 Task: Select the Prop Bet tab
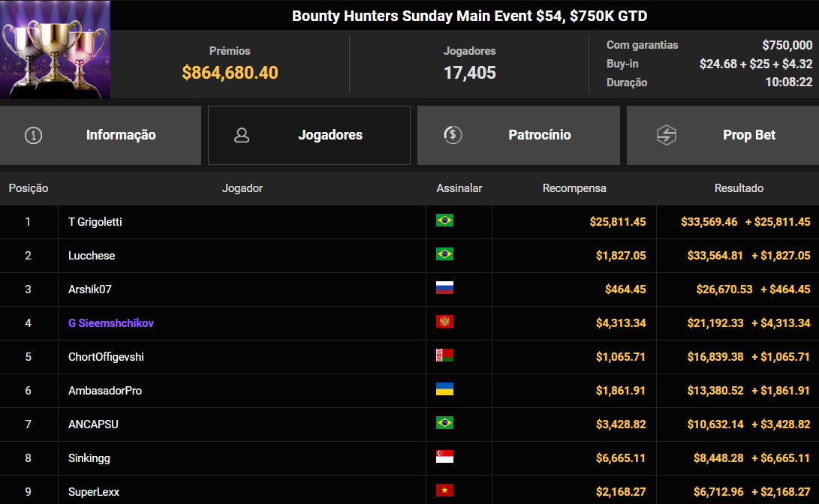(x=723, y=135)
